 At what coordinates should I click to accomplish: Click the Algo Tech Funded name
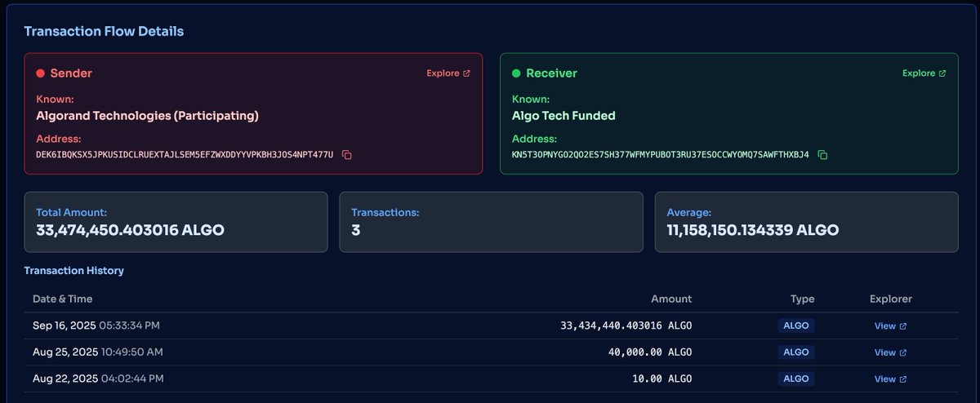tap(563, 116)
